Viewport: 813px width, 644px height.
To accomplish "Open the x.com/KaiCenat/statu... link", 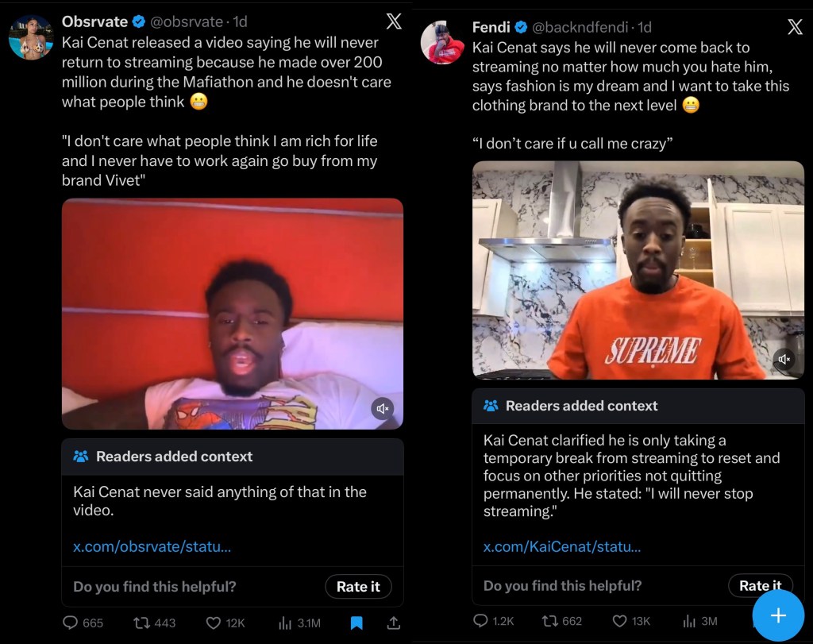I will pos(562,546).
